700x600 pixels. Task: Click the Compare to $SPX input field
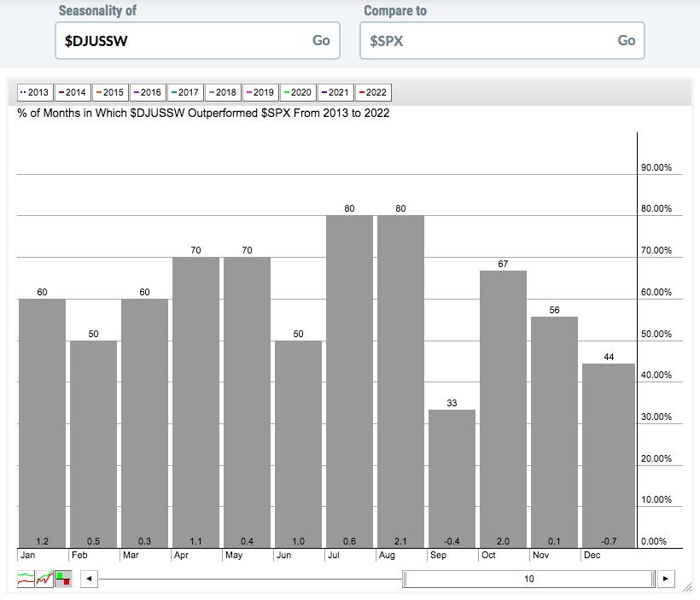tap(488, 40)
